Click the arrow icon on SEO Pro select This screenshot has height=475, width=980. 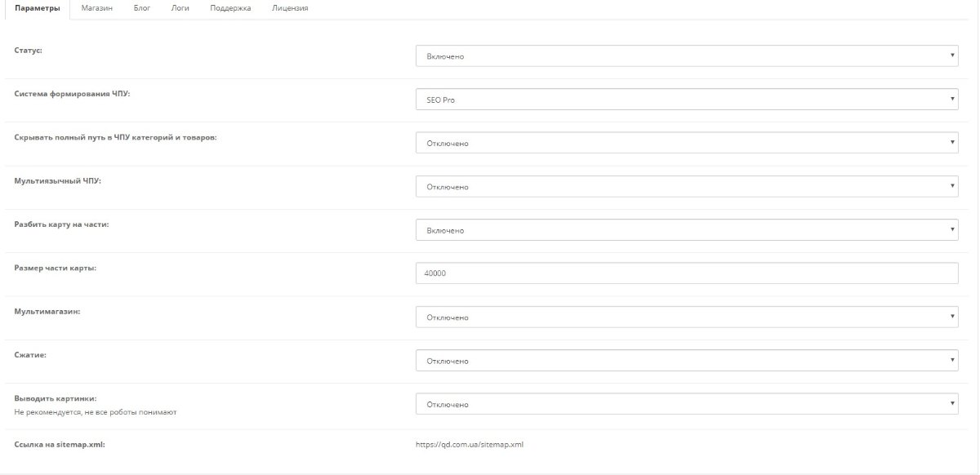coord(952,100)
